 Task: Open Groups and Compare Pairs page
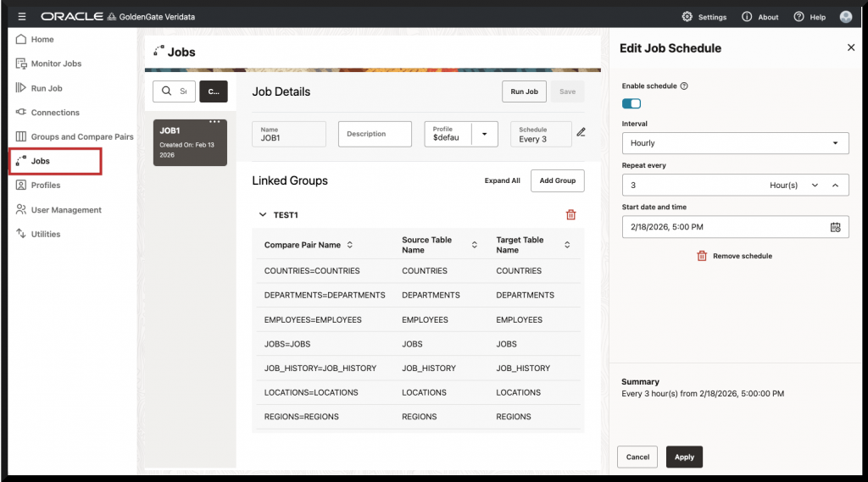click(82, 136)
